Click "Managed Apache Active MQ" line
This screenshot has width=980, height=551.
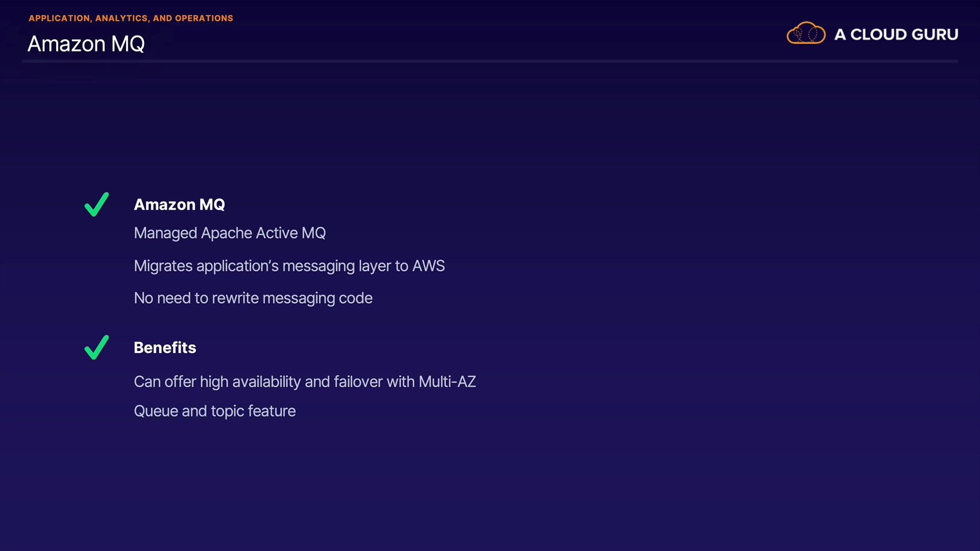point(230,233)
